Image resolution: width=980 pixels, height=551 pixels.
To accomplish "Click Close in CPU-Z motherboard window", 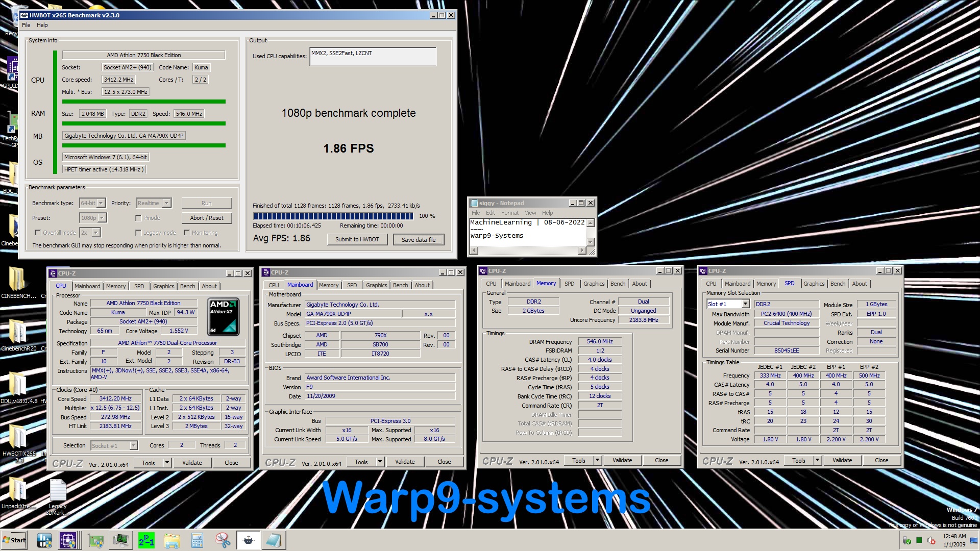I will [x=444, y=462].
